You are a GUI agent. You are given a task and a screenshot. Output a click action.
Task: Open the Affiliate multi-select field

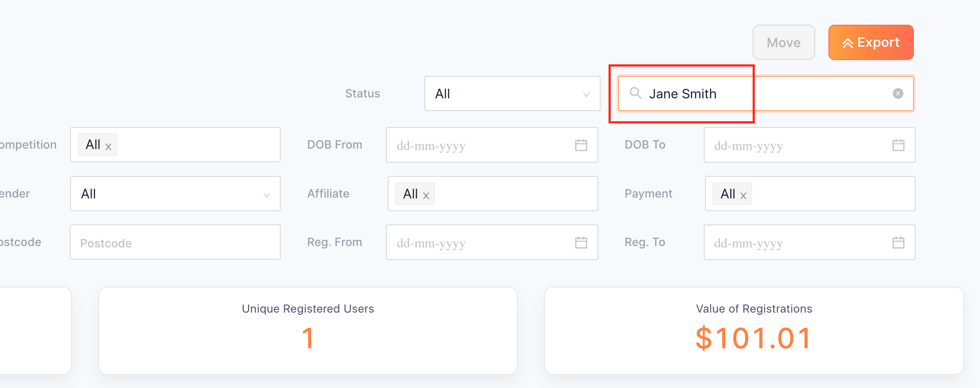tap(493, 194)
